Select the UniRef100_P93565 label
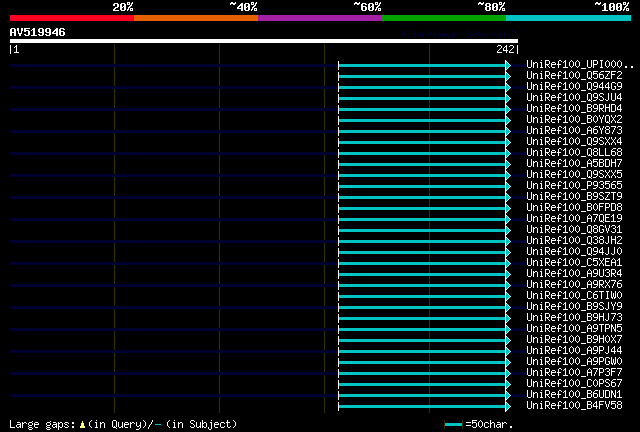 (x=574, y=186)
